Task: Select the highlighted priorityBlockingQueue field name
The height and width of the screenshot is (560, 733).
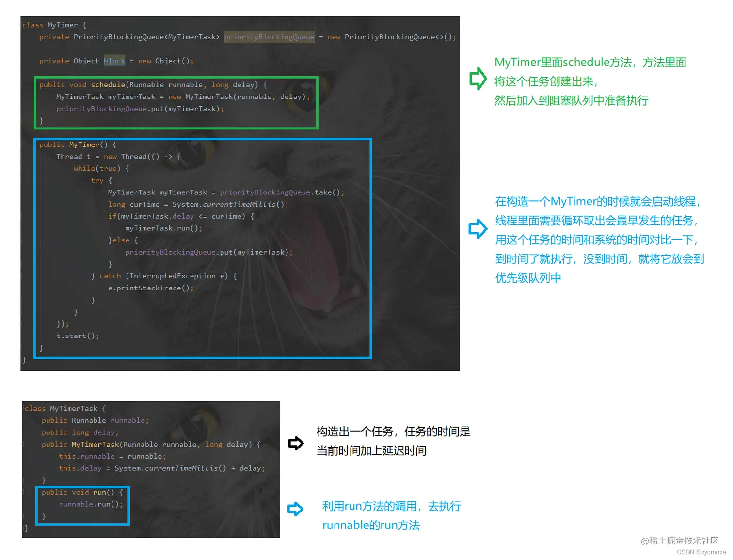Action: [269, 37]
